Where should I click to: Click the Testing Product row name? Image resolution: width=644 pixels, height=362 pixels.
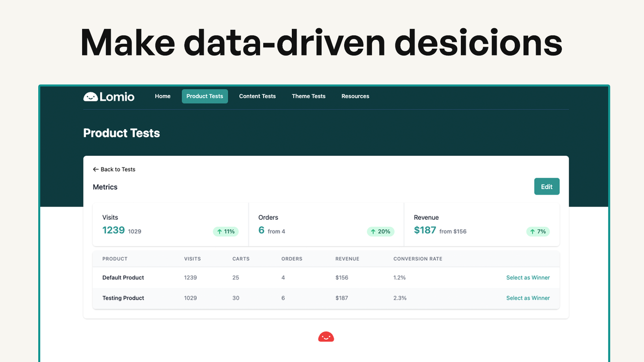(123, 298)
